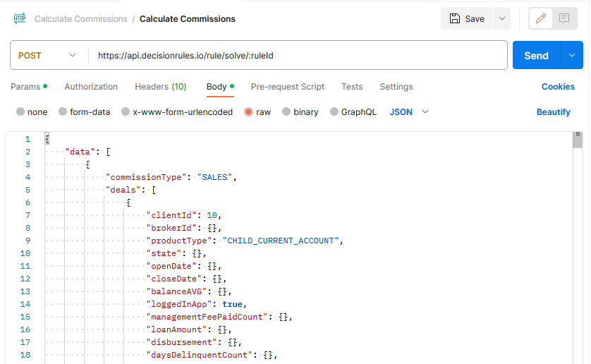Click the "loanAmount" key in the editor

click(x=176, y=329)
